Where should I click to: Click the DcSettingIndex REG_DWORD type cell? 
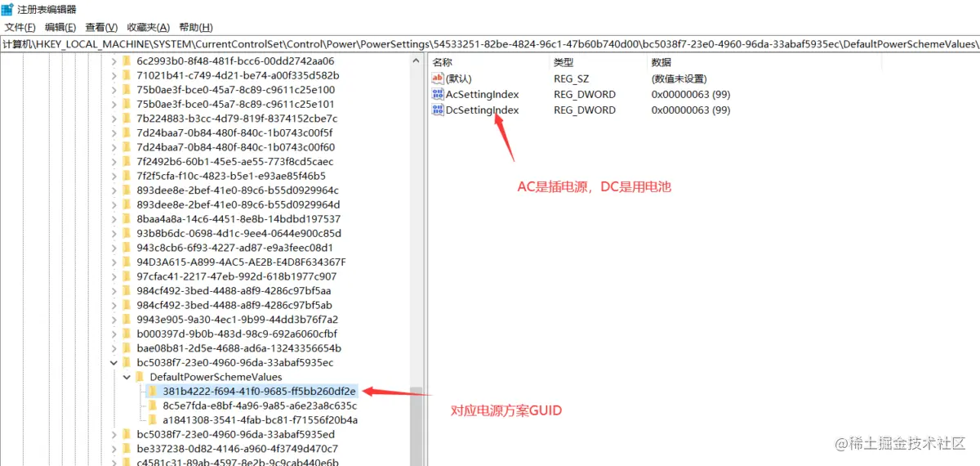pyautogui.click(x=585, y=110)
